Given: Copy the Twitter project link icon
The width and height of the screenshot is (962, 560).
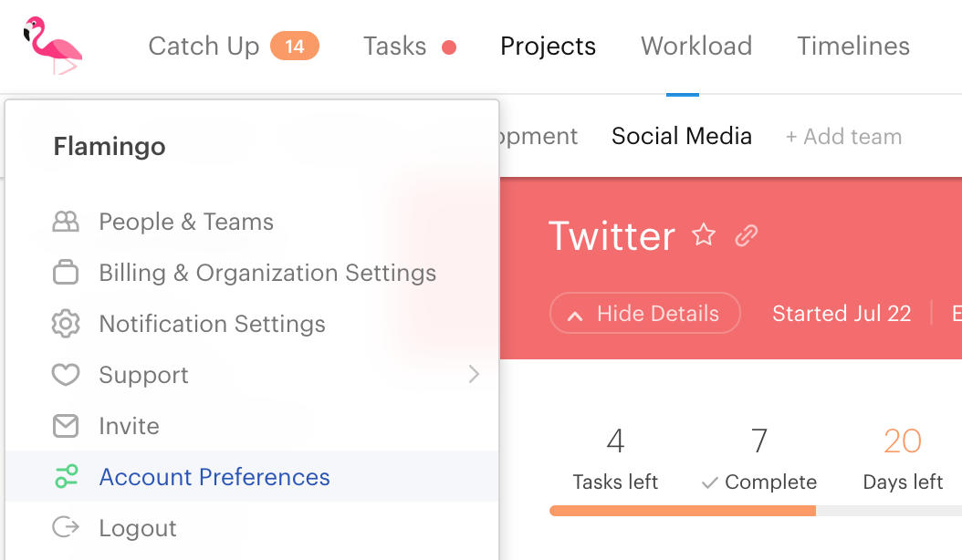Looking at the screenshot, I should 747,235.
